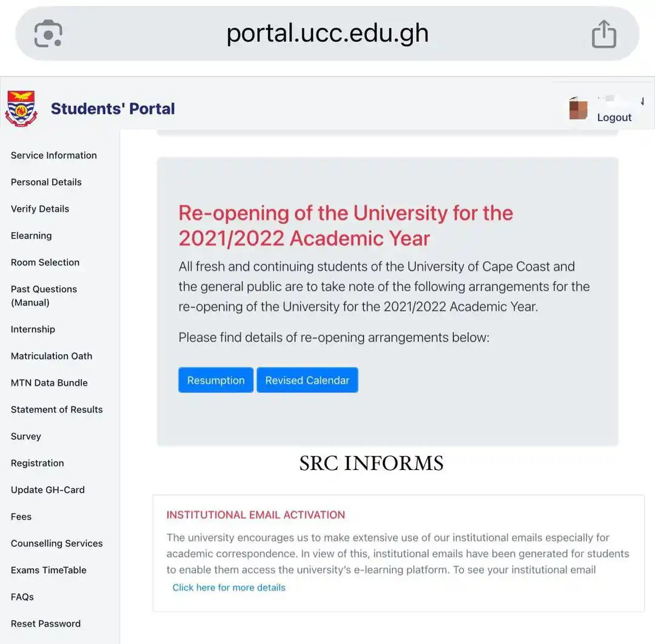Logout from the Students' Portal

click(x=614, y=117)
